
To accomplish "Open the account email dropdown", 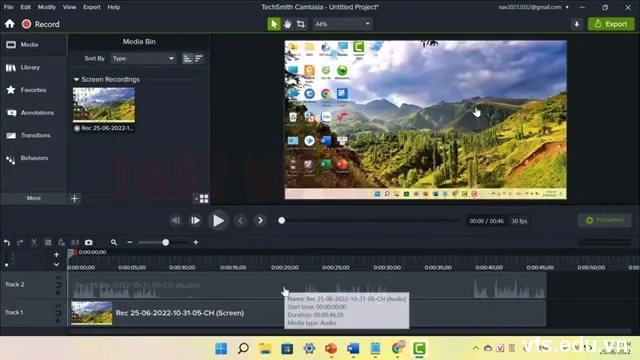I will coord(533,7).
